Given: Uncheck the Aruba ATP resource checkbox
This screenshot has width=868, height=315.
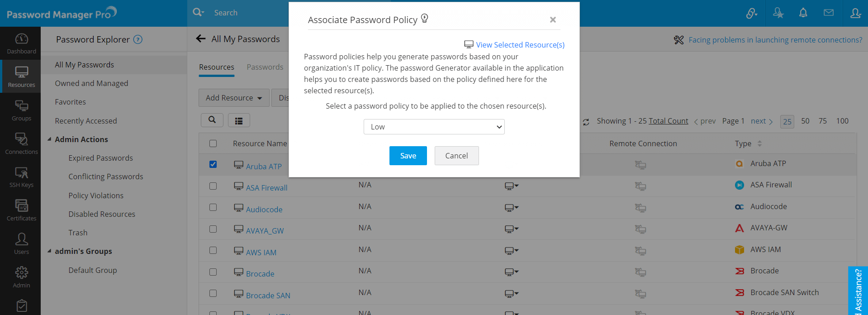Looking at the screenshot, I should click(213, 164).
